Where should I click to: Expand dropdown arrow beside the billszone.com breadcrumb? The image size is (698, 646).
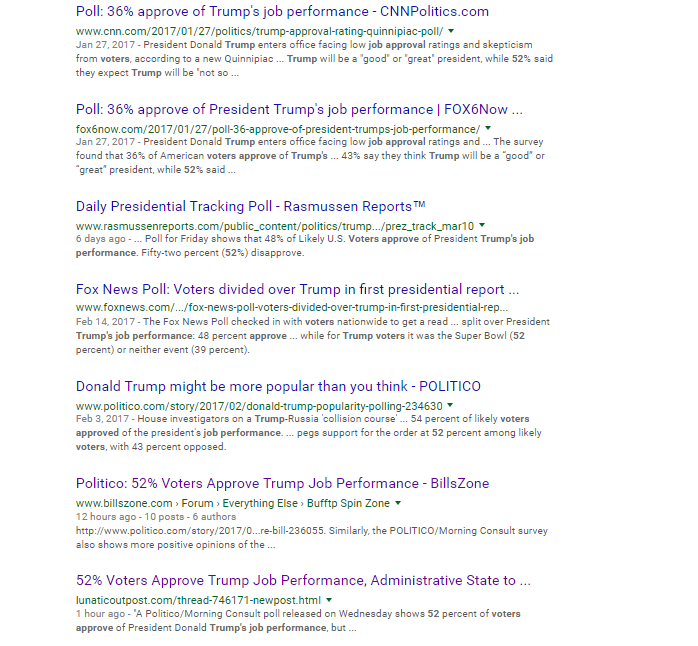398,503
